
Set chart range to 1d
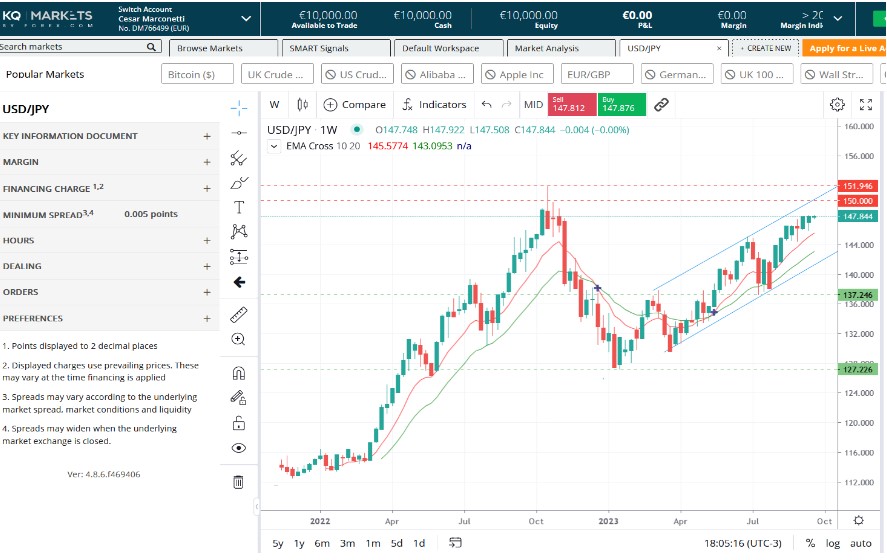click(419, 544)
